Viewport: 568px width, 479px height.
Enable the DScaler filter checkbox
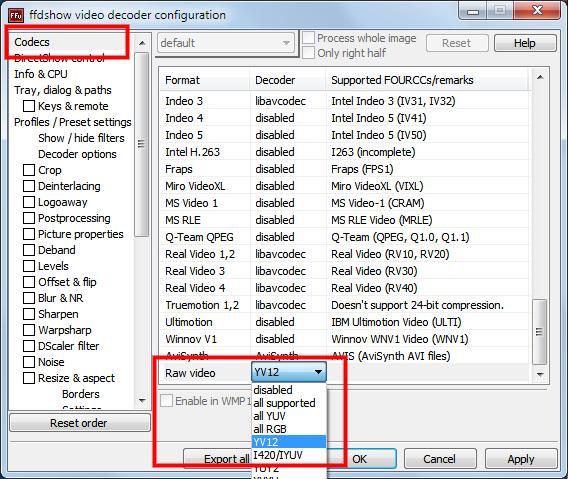[x=29, y=346]
